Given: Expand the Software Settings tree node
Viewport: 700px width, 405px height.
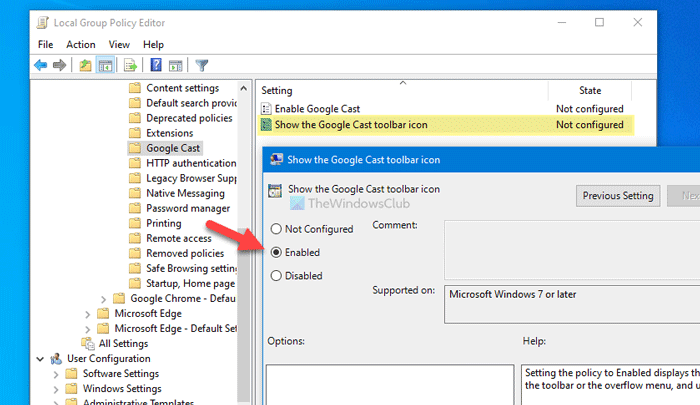Looking at the screenshot, I should [57, 374].
